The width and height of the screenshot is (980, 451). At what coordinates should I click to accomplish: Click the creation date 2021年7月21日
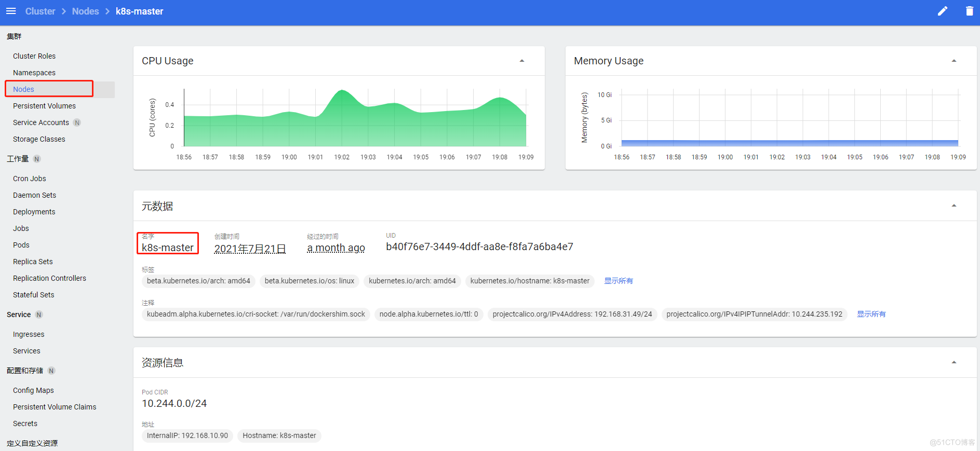[x=250, y=249]
